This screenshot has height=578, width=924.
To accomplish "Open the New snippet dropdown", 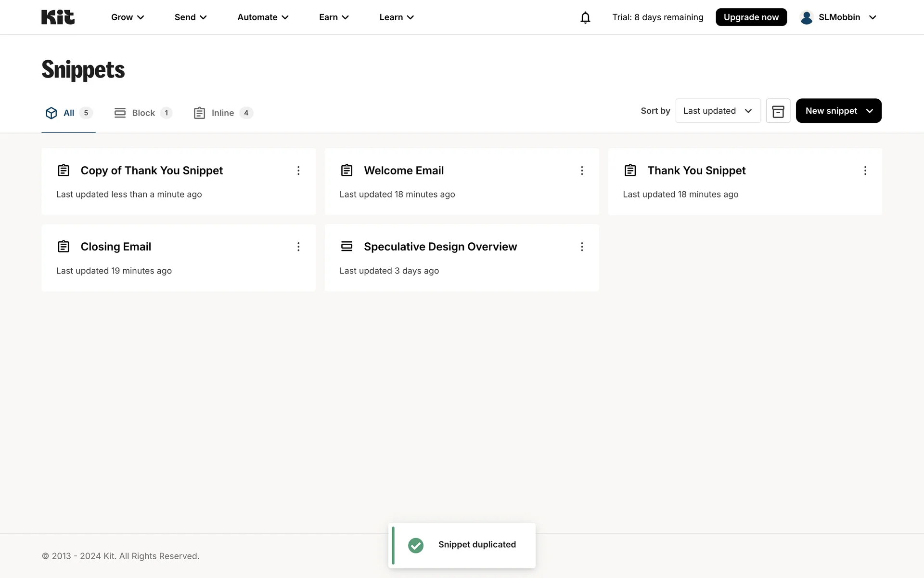I will pos(838,111).
